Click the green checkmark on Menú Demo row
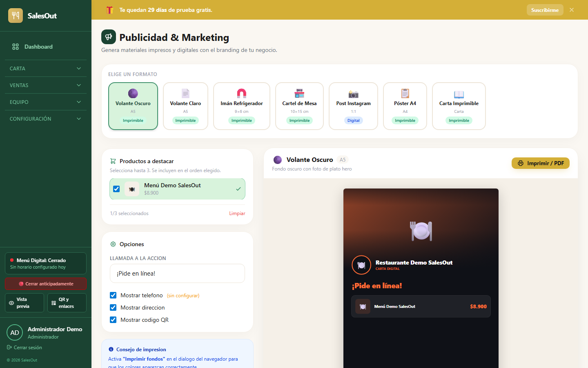This screenshot has width=588, height=368. point(238,189)
